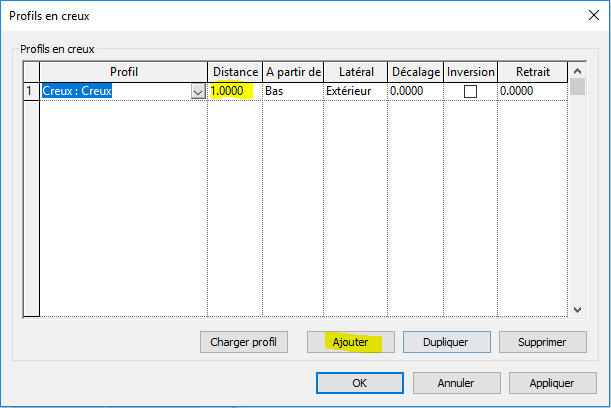This screenshot has width=611, height=408.
Task: Confirm with the OK button
Action: pyautogui.click(x=358, y=383)
